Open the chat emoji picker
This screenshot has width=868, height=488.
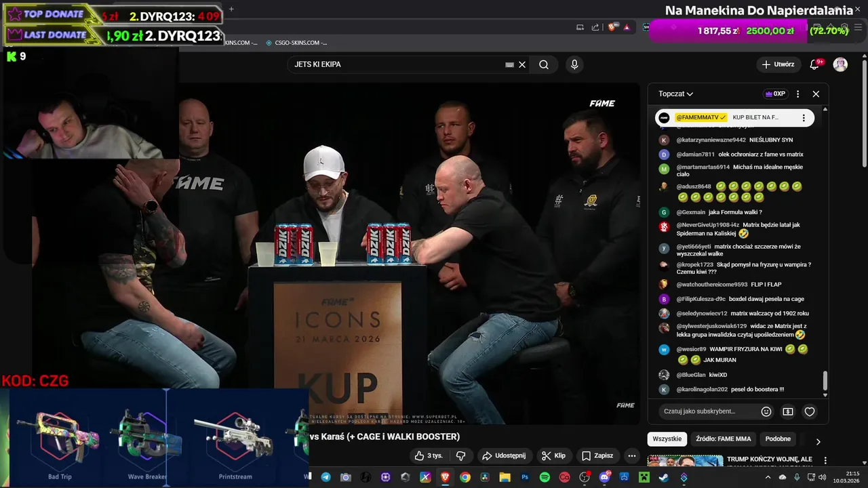[766, 411]
